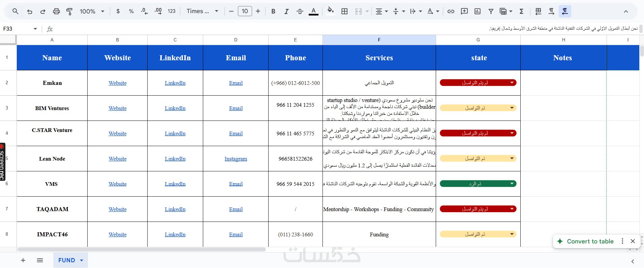Format selection as percent
Screen dimensions: 644x268
coord(131,11)
